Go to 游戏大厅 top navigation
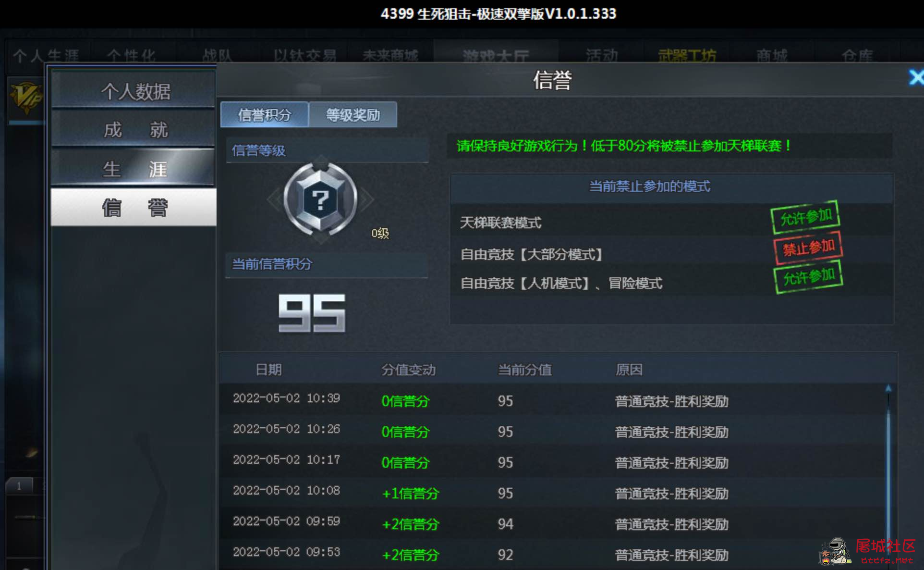This screenshot has height=570, width=924. 496,56
